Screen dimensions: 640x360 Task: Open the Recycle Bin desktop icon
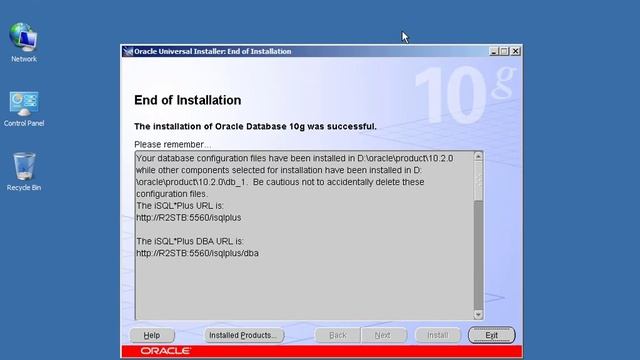(x=24, y=172)
